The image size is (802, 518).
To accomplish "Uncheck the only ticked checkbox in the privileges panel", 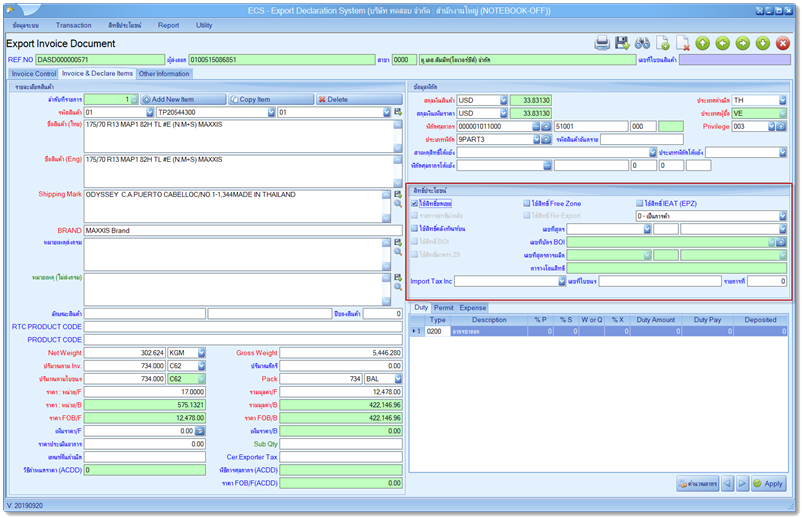I will pos(415,204).
